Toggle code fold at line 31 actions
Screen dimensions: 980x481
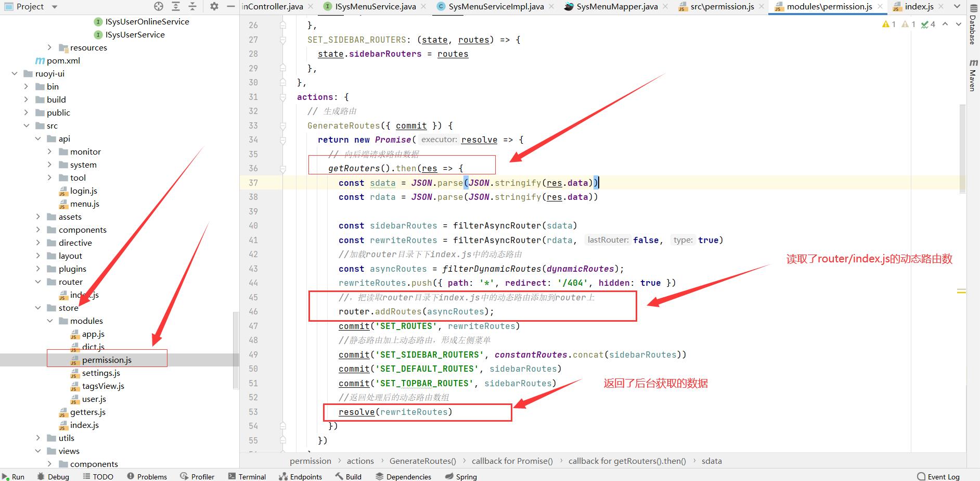(x=282, y=97)
